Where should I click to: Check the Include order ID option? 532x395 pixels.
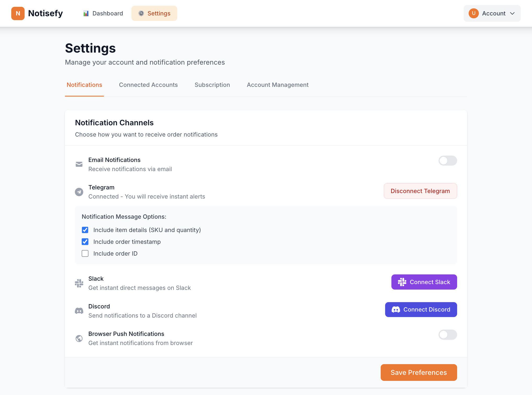point(85,253)
